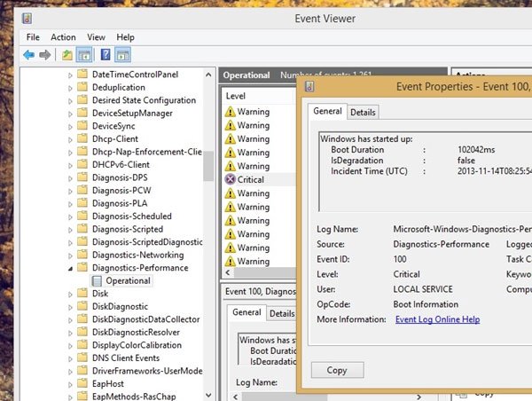The height and width of the screenshot is (401, 532).
Task: Expand the DateTimeControlPanel tree node
Action: [x=70, y=75]
